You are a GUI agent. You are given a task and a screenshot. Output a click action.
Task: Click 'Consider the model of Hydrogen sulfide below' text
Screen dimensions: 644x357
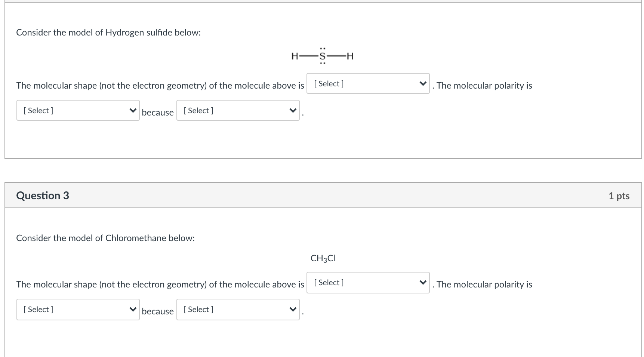[108, 33]
